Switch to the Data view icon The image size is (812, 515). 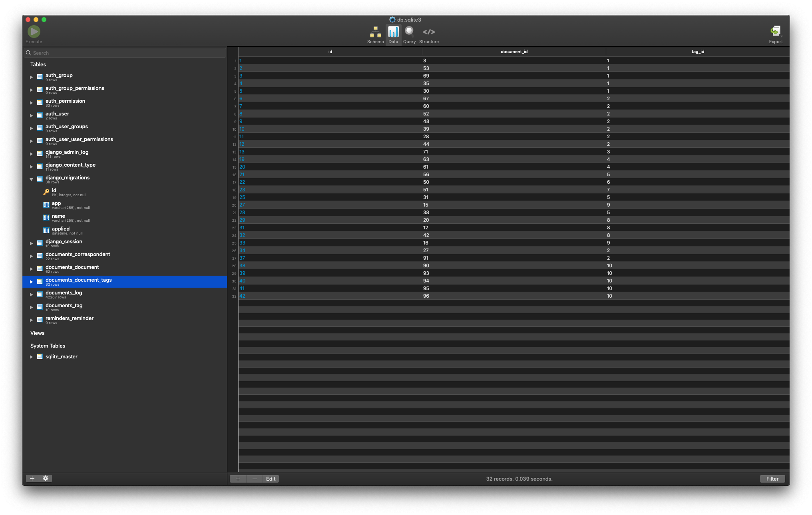click(x=393, y=32)
